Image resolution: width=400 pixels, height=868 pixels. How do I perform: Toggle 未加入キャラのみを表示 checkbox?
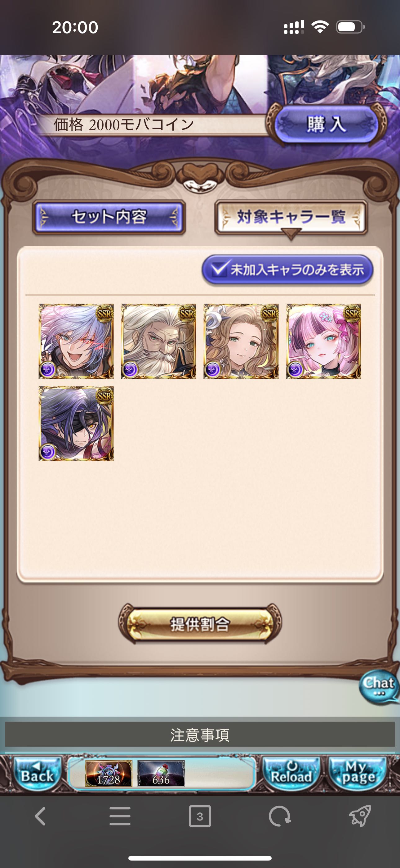287,269
